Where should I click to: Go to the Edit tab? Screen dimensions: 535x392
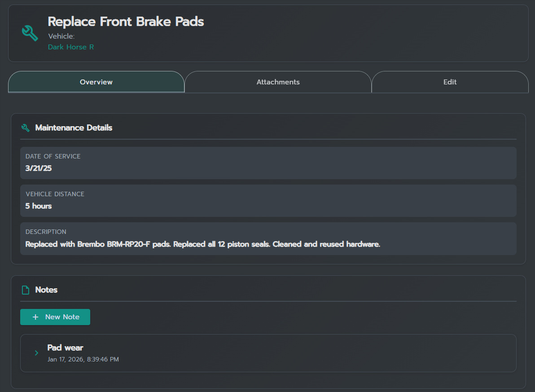point(450,82)
